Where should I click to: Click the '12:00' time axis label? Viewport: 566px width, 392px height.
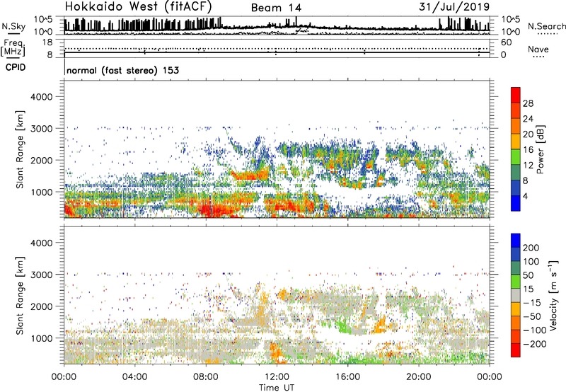point(277,377)
